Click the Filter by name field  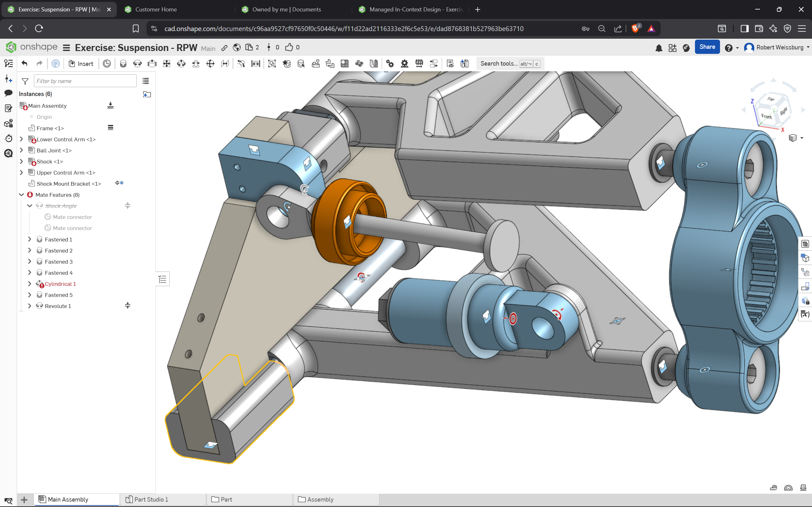[85, 81]
